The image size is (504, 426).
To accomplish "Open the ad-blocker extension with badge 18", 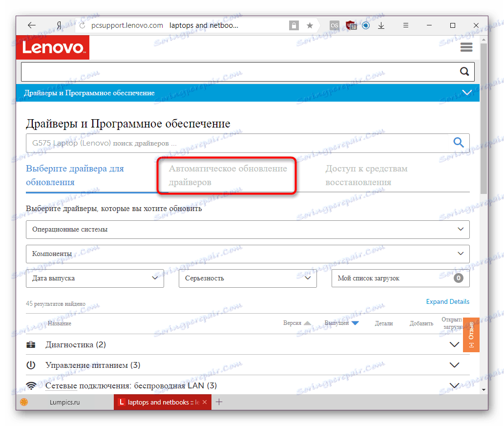I will [x=351, y=25].
